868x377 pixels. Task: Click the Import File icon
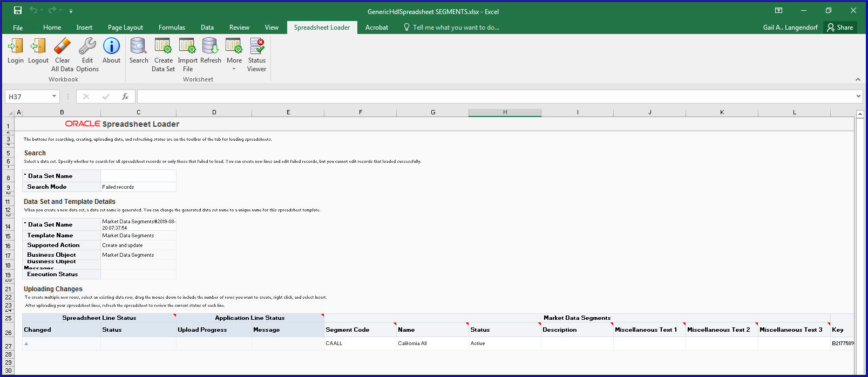coord(187,46)
